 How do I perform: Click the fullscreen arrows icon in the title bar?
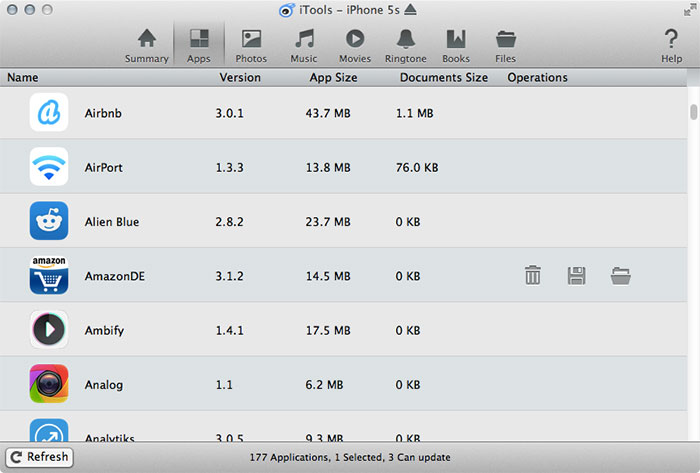coord(690,9)
